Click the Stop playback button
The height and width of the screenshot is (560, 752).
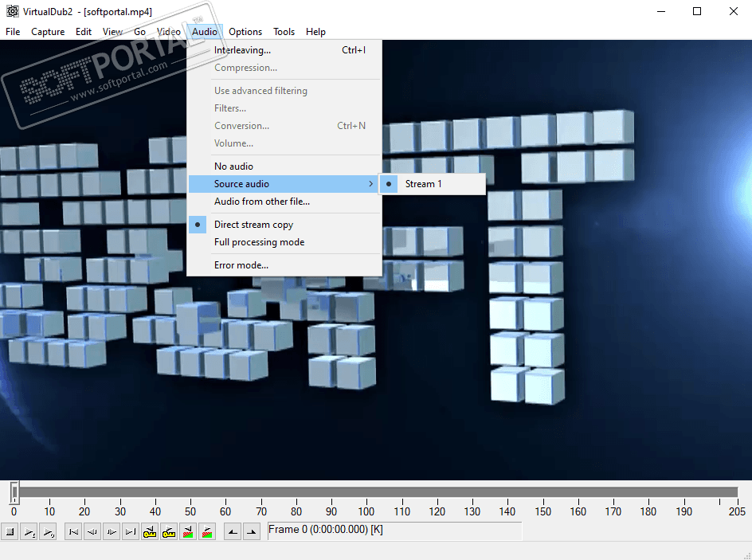click(10, 531)
